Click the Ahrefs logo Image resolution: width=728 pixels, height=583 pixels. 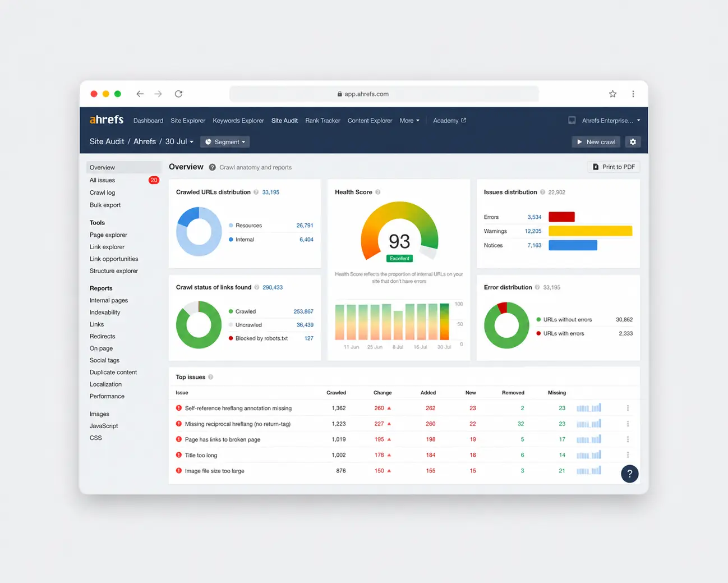click(107, 120)
